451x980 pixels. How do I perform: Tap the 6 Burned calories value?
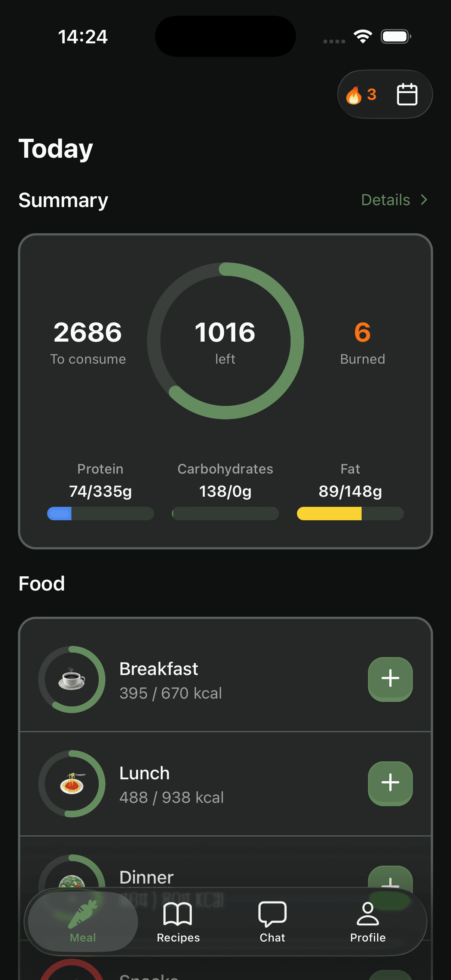coord(362,333)
